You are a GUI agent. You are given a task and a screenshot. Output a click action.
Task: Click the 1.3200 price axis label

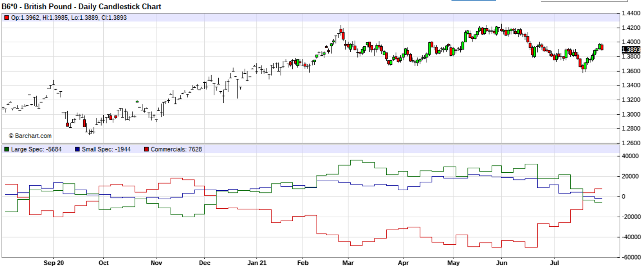(631, 100)
